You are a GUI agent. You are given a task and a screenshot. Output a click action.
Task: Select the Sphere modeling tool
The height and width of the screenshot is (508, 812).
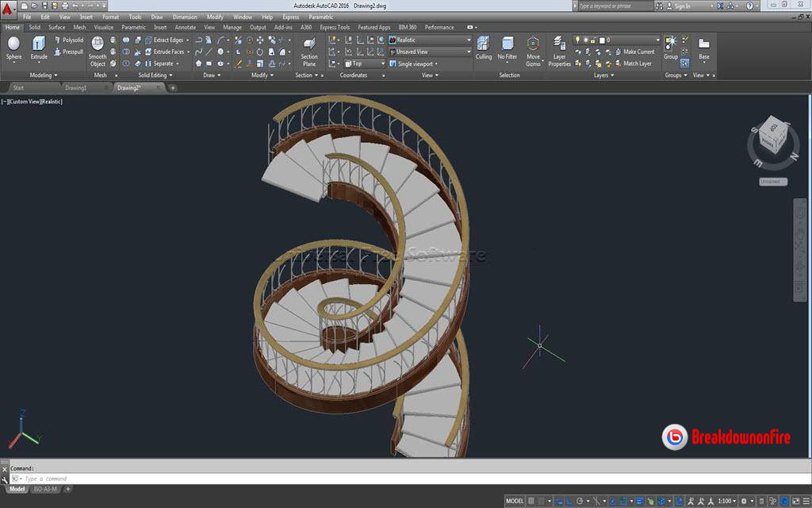[14, 48]
